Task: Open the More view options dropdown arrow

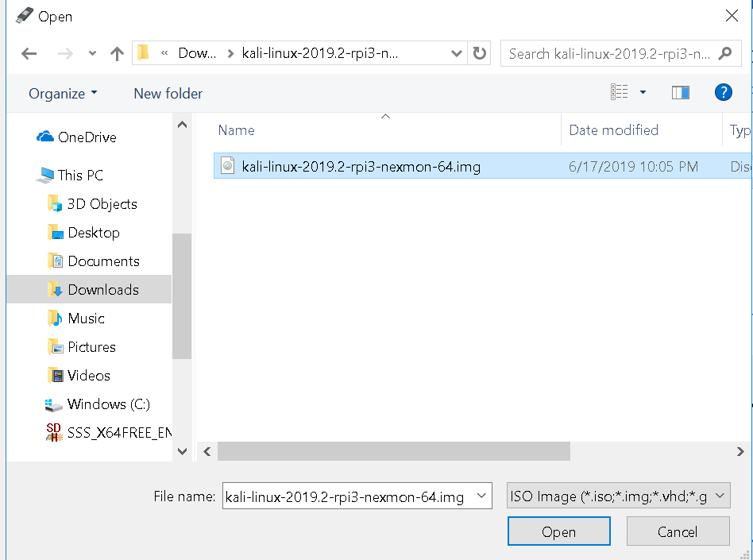Action: (643, 92)
